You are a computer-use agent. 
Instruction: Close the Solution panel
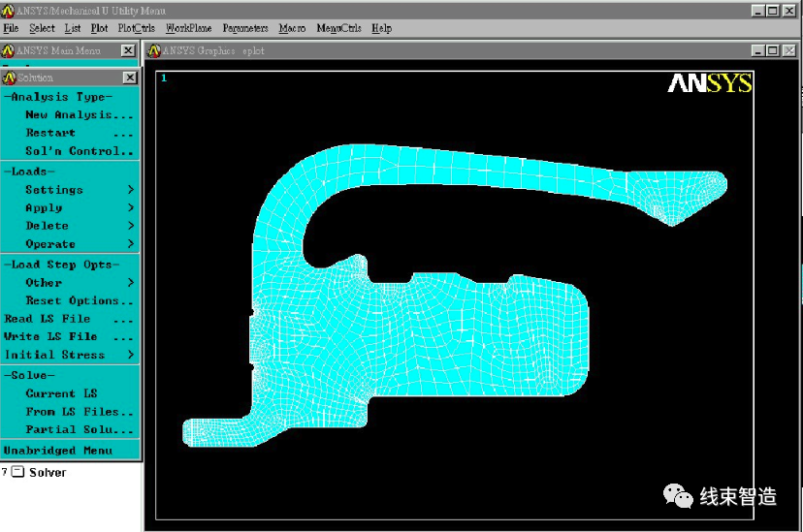pos(130,78)
